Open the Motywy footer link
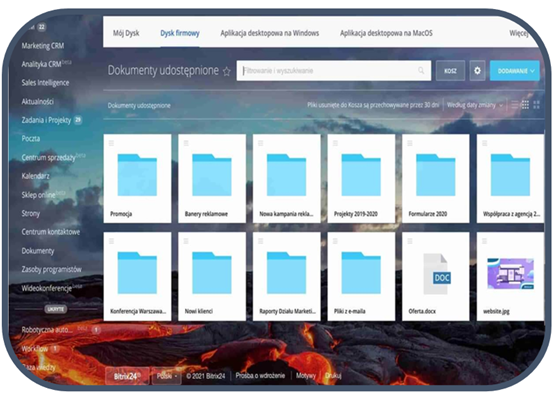 [306, 376]
